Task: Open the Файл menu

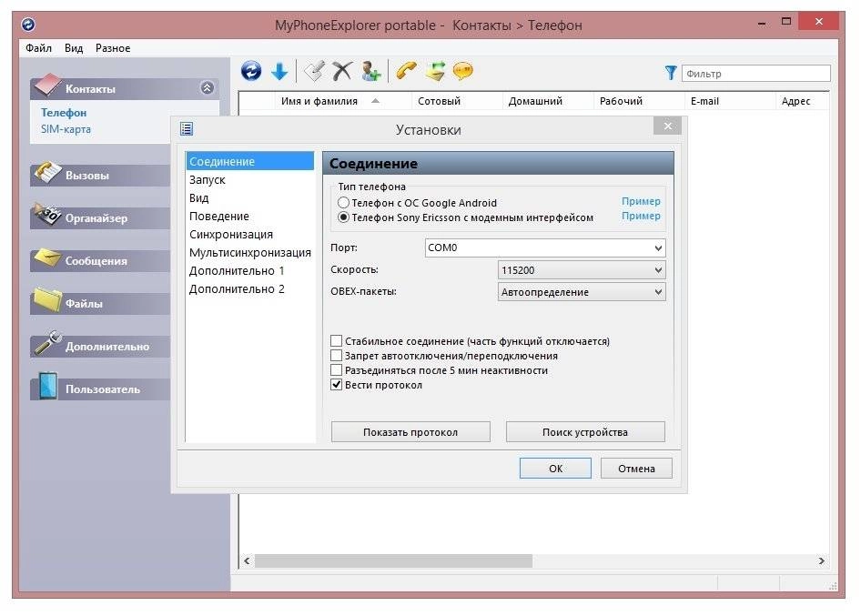Action: click(38, 47)
